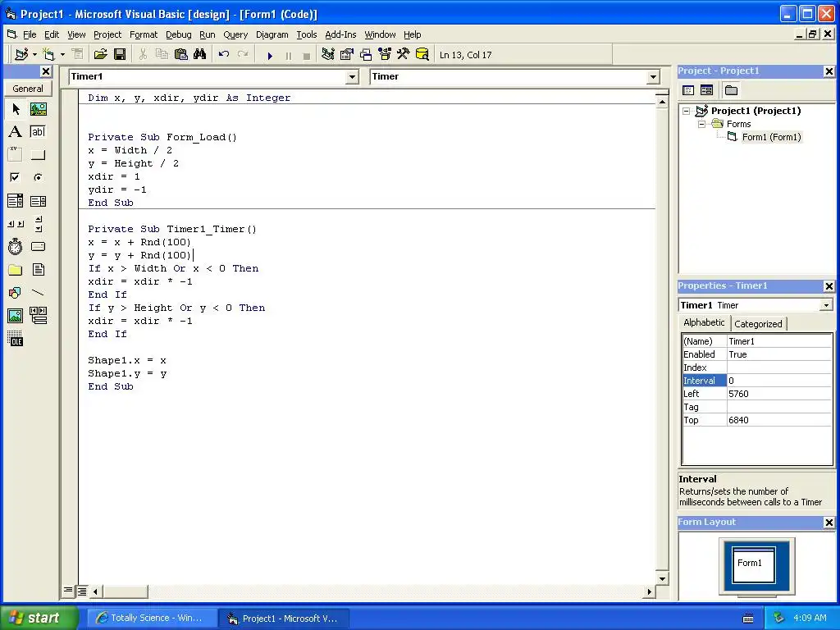Collapse the Project1 tree node
The width and height of the screenshot is (840, 630).
tap(687, 111)
